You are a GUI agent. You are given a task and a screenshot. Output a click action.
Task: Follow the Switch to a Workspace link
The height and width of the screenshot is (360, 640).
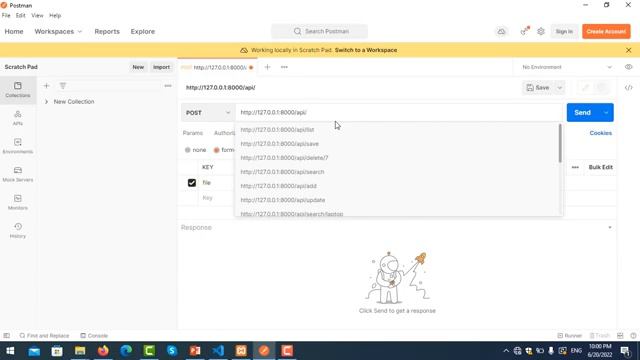(366, 50)
